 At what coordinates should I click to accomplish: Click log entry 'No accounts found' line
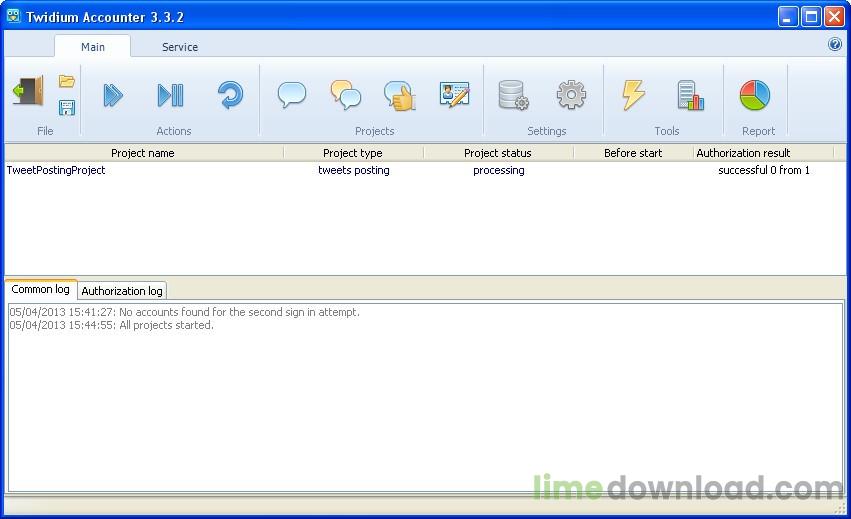point(185,312)
